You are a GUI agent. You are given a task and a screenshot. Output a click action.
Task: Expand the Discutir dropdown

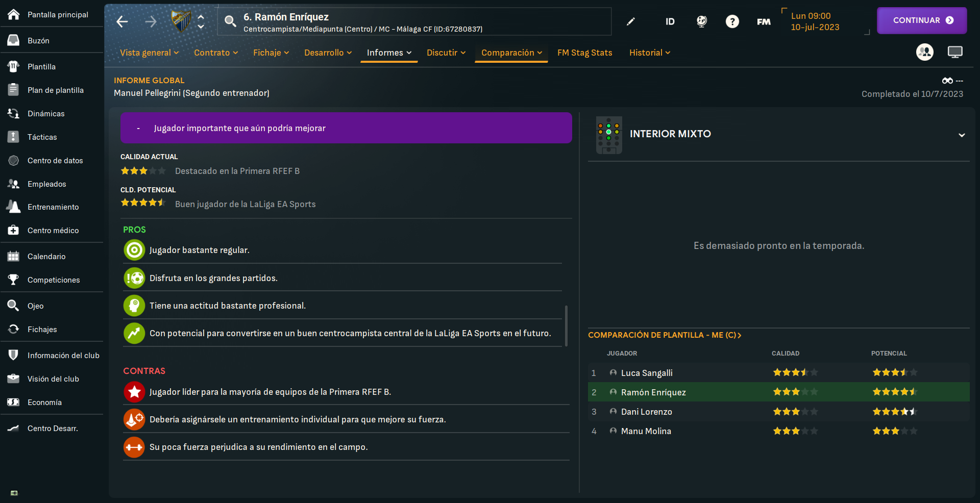tap(446, 53)
